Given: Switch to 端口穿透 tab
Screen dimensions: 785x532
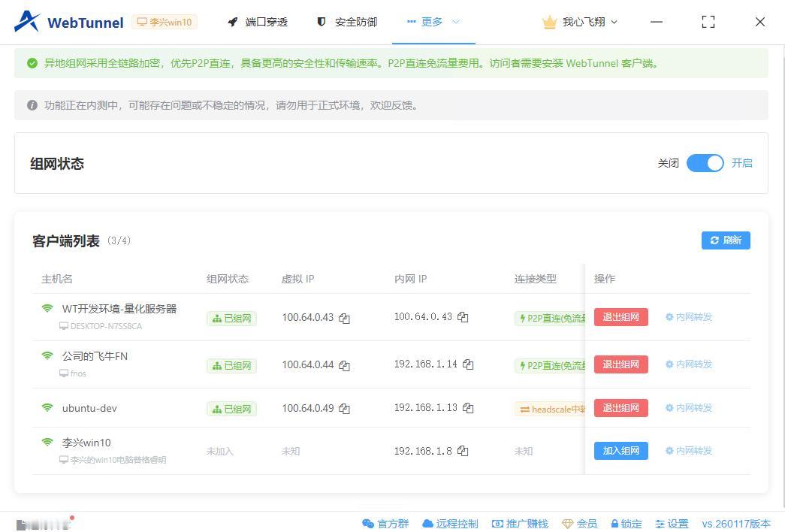Looking at the screenshot, I should click(x=258, y=22).
